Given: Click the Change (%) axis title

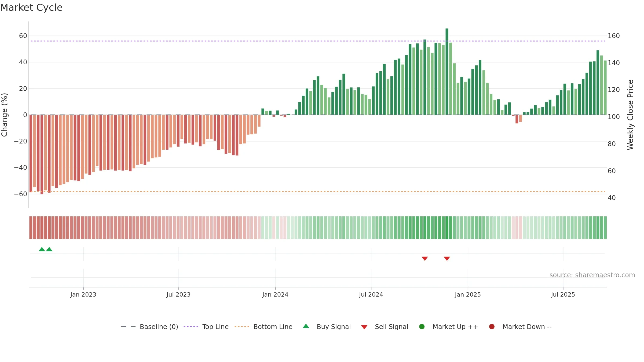Looking at the screenshot, I should coord(5,115).
